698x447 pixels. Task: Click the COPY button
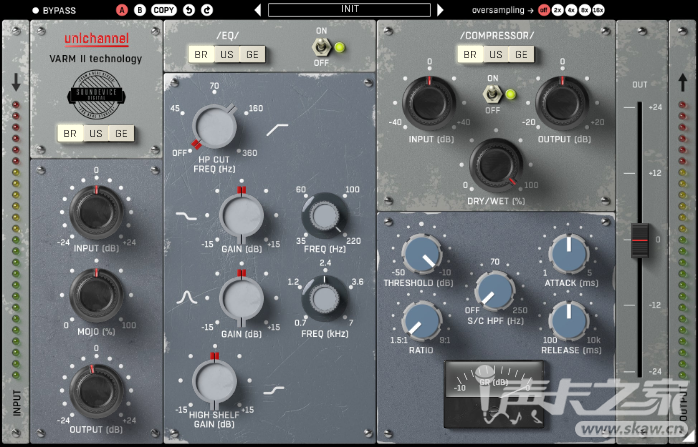(x=164, y=10)
